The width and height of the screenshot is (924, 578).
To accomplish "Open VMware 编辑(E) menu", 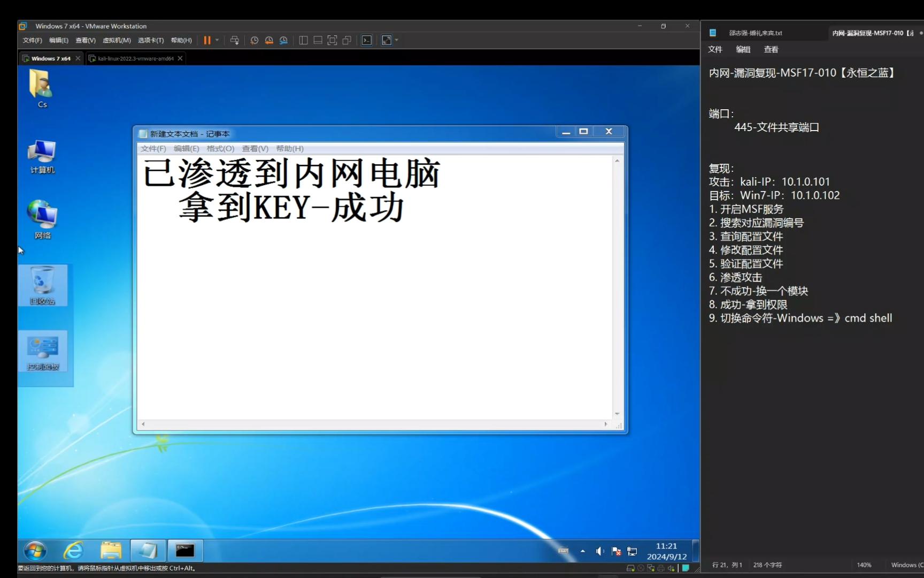I will click(59, 40).
